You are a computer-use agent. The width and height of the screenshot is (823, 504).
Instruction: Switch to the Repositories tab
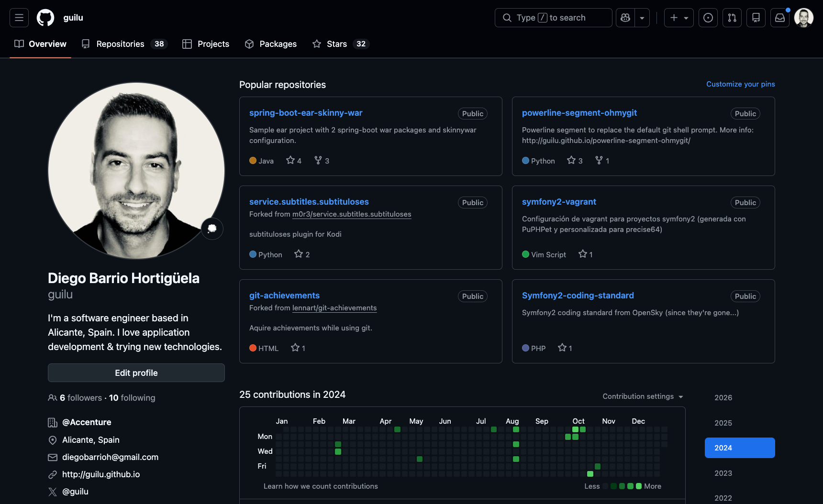(x=120, y=44)
